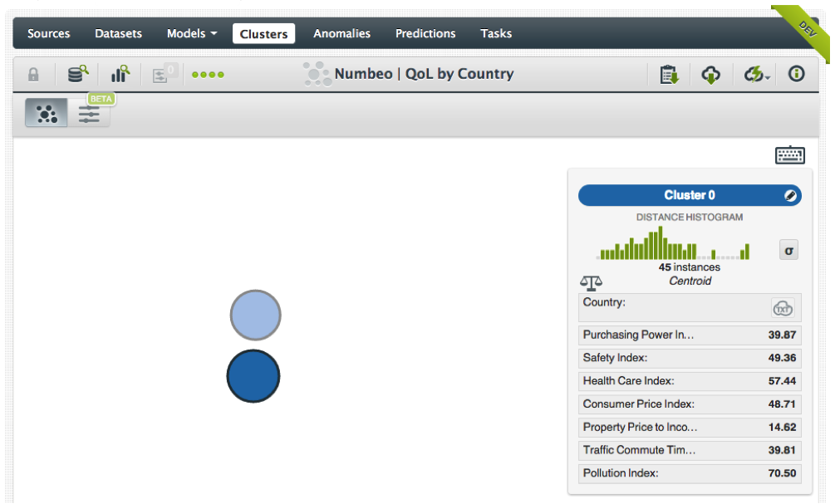
Task: Click the bar chart with magnifier icon
Action: 121,74
